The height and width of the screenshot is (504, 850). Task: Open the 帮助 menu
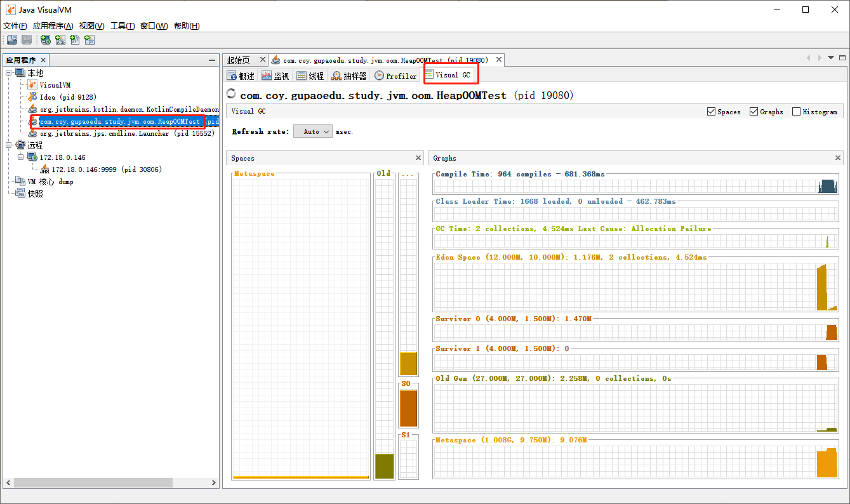click(187, 26)
